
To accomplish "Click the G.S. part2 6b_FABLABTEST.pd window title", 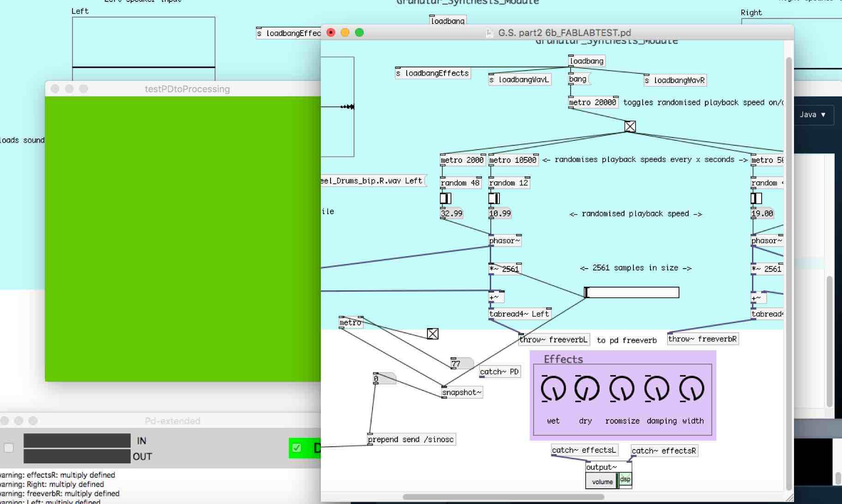I will click(x=565, y=33).
